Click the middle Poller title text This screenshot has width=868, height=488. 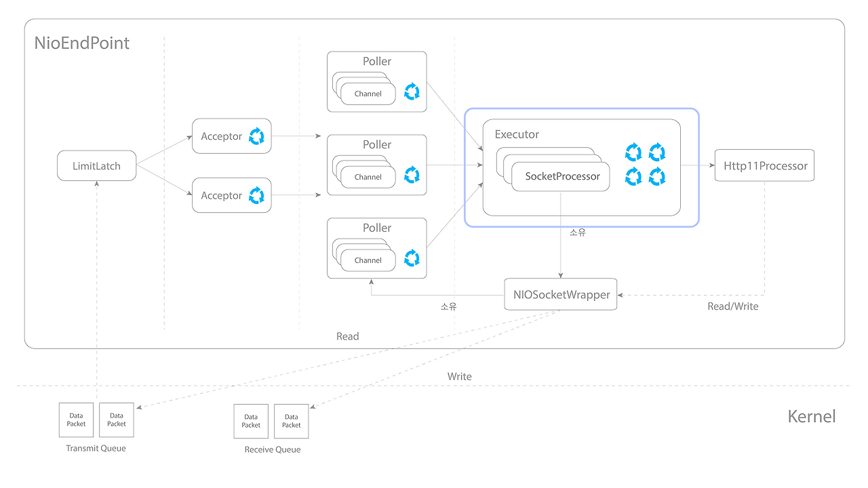coord(377,144)
